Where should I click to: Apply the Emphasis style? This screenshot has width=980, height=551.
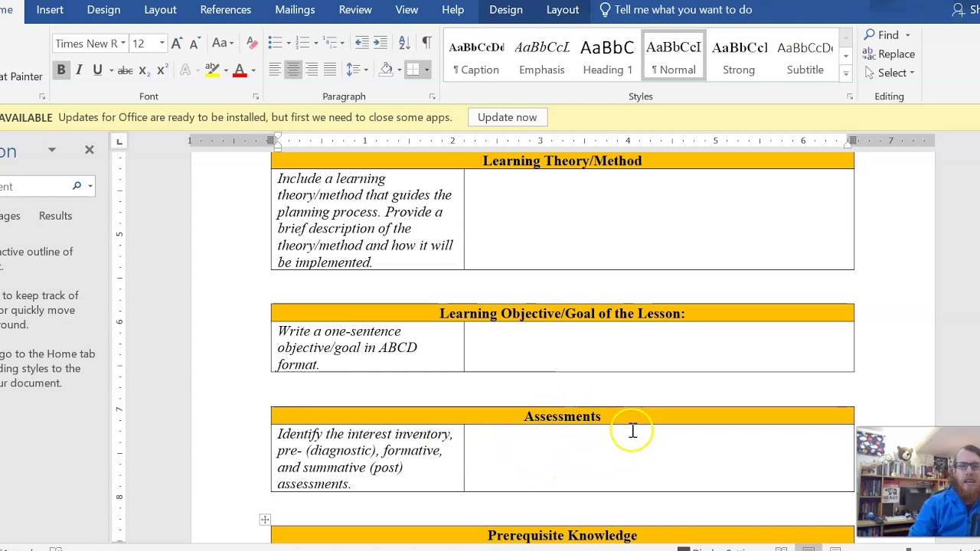541,56
